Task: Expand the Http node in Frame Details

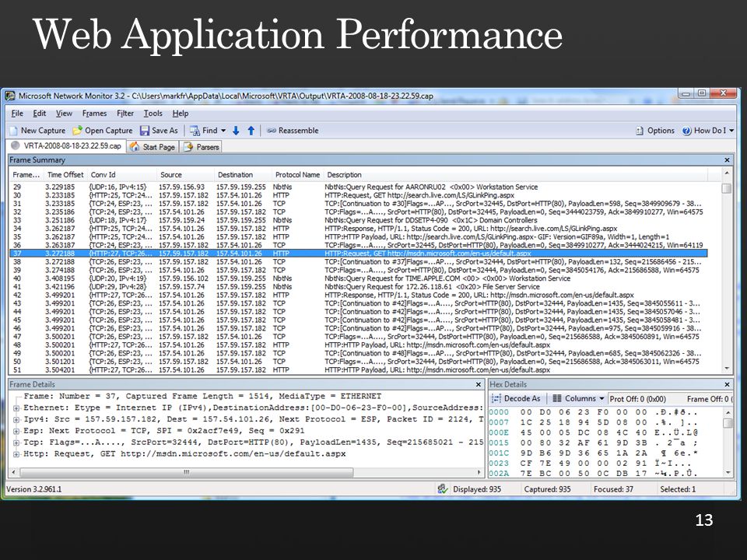Action: pos(16,453)
